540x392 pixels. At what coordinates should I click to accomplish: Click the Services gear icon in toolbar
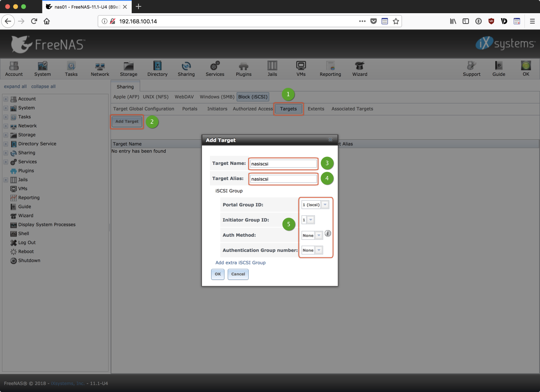point(215,68)
